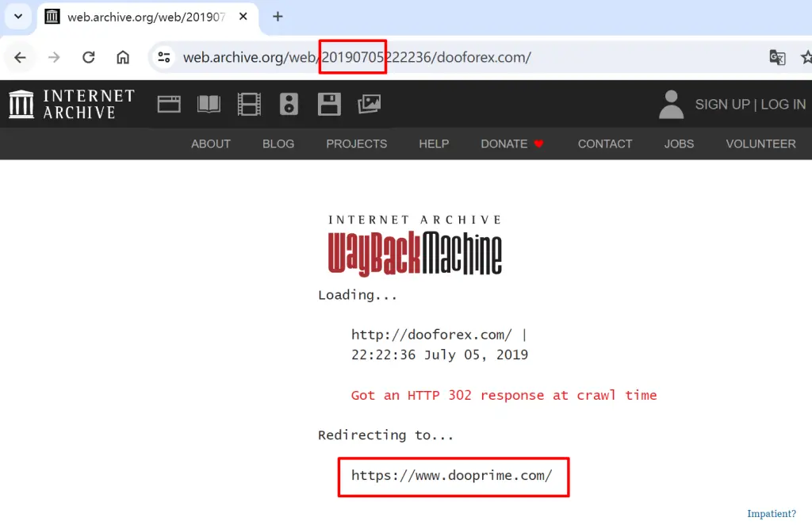This screenshot has height=529, width=812.
Task: Open the Web archive icon
Action: (x=169, y=104)
